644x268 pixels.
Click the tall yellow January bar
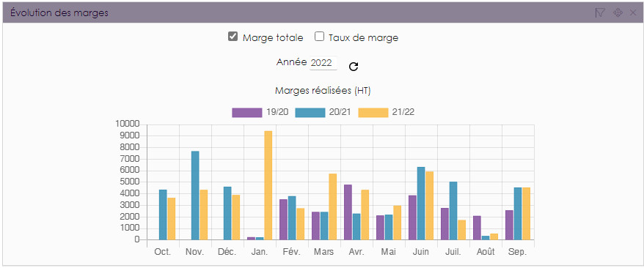click(x=268, y=185)
